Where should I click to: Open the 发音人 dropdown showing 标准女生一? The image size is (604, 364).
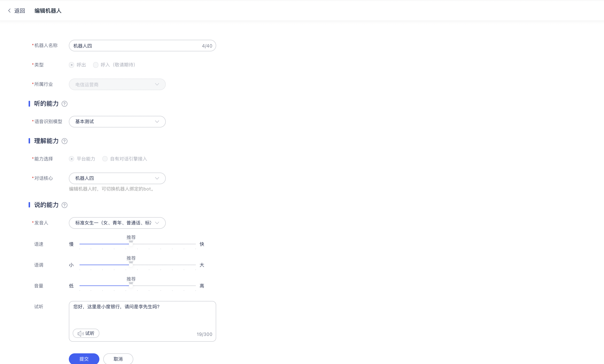click(x=117, y=223)
